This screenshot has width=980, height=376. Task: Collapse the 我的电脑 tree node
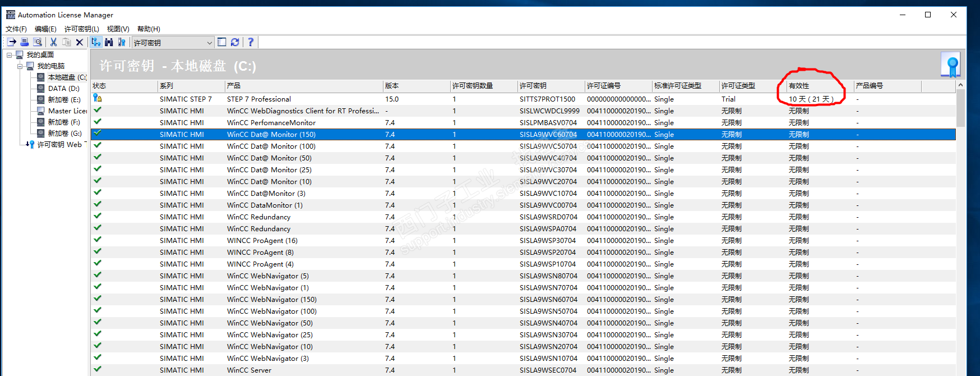[20, 66]
